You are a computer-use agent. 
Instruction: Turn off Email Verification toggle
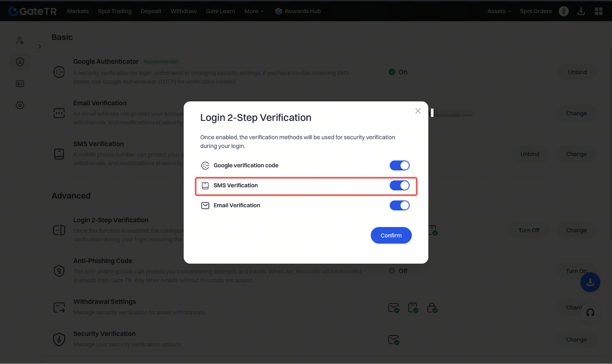[x=399, y=205]
